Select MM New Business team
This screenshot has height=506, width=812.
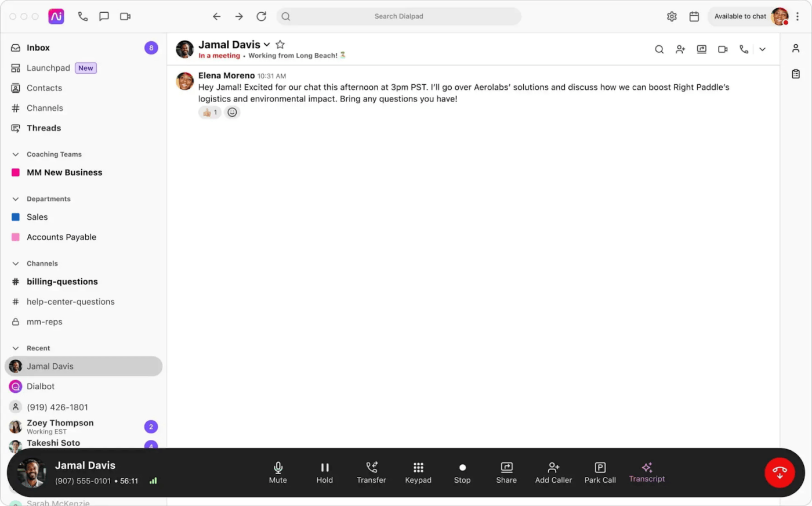(x=84, y=172)
